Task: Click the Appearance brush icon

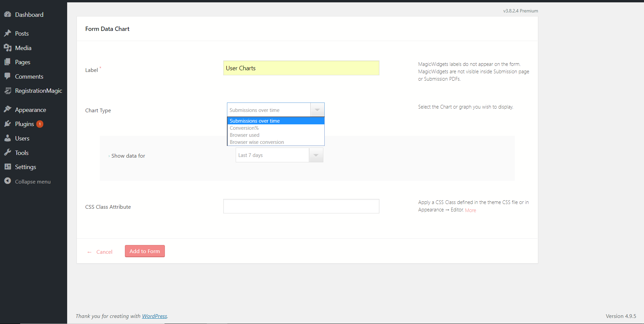Action: pyautogui.click(x=8, y=109)
